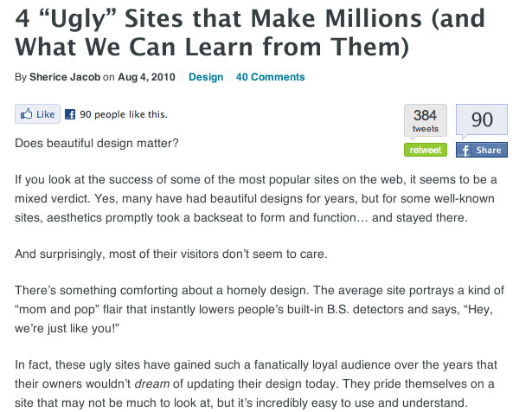Image resolution: width=532 pixels, height=412 pixels.
Task: Click the sentence 'And surprisingly, most of their visitors'
Action: pos(171,254)
